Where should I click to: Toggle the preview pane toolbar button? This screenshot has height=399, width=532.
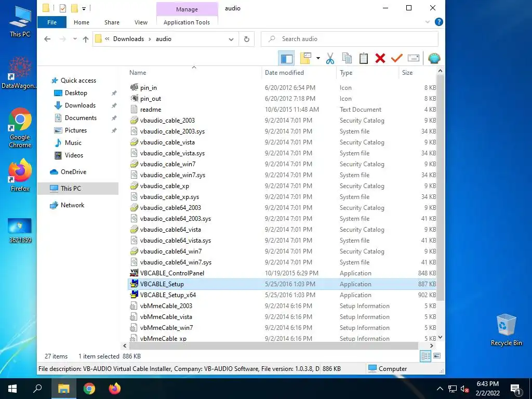pyautogui.click(x=286, y=58)
